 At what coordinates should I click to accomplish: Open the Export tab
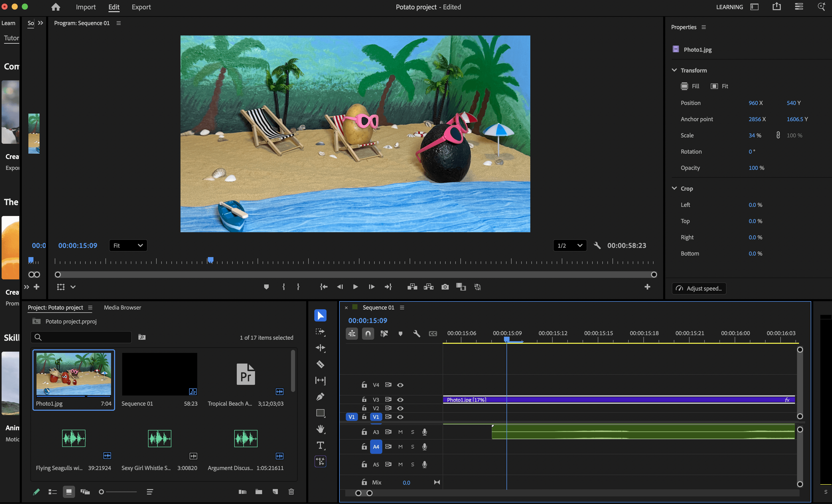point(141,7)
